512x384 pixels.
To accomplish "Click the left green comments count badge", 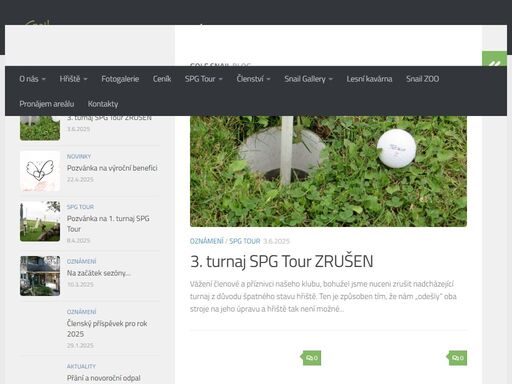I will pyautogui.click(x=312, y=358).
